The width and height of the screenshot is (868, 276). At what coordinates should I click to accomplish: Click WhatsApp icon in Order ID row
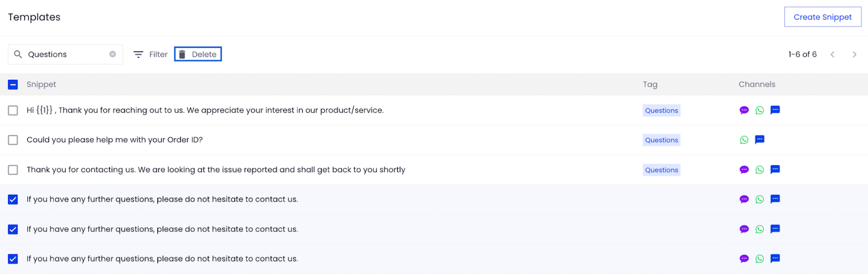(744, 140)
